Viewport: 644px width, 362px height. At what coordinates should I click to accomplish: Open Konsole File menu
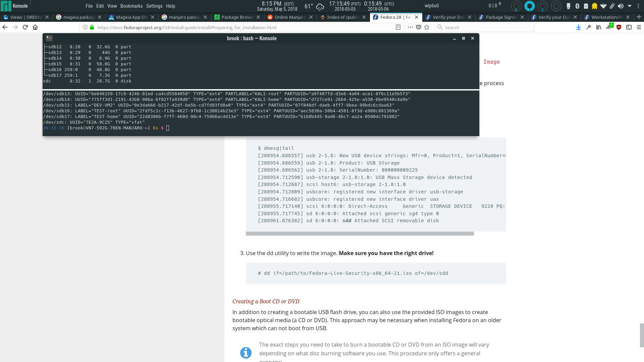pos(89,6)
